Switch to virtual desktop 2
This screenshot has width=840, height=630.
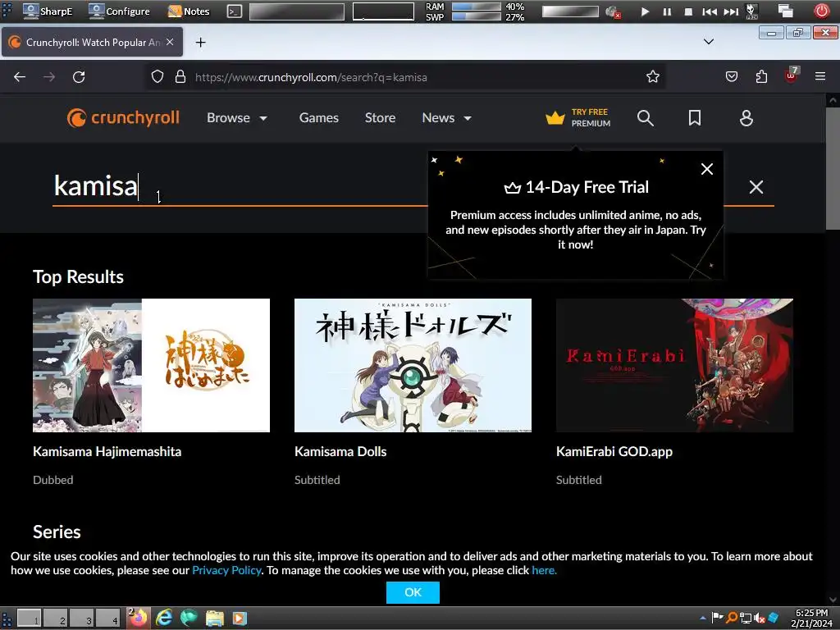point(56,619)
